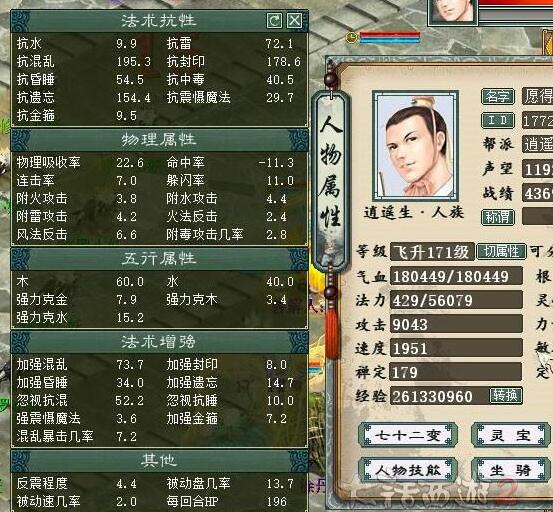Close the 法术抗性 attributes panel
The width and height of the screenshot is (553, 512).
[294, 20]
